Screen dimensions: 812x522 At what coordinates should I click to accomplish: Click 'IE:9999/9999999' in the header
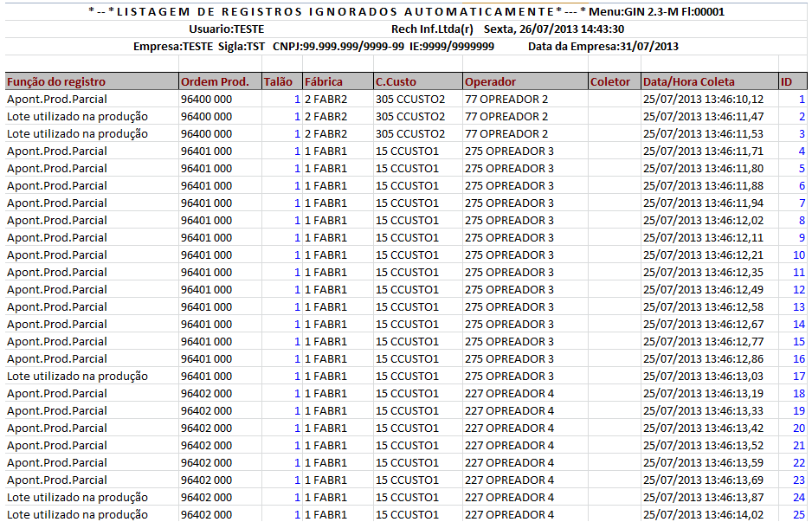coord(452,47)
